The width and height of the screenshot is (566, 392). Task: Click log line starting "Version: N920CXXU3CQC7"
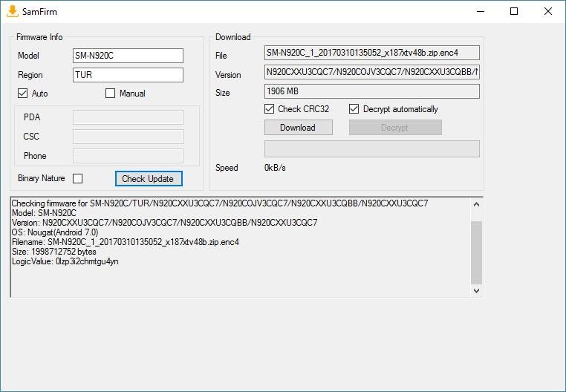click(x=165, y=222)
